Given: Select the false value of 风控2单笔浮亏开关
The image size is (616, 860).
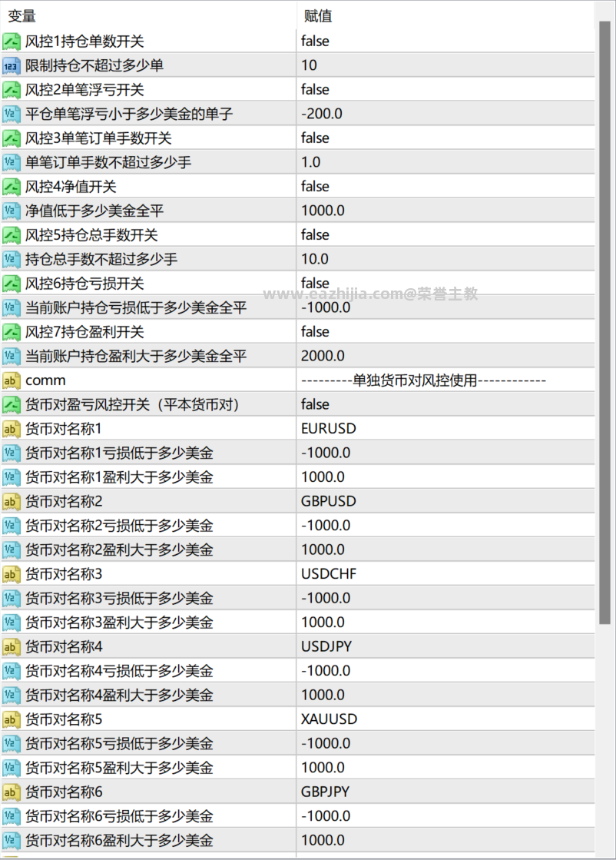Looking at the screenshot, I should coord(315,89).
